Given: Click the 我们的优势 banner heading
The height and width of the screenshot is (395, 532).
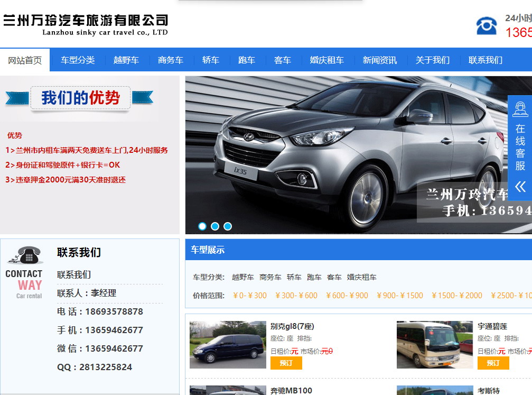Looking at the screenshot, I should coord(80,98).
